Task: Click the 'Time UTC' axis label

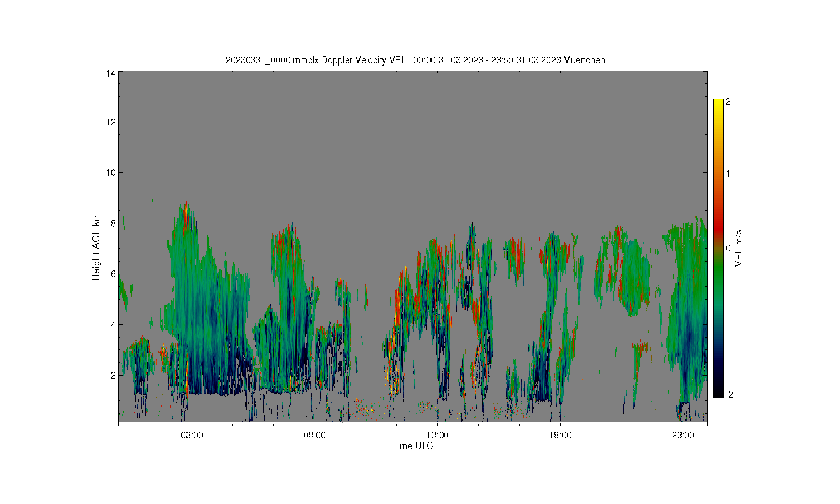Action: [x=413, y=446]
